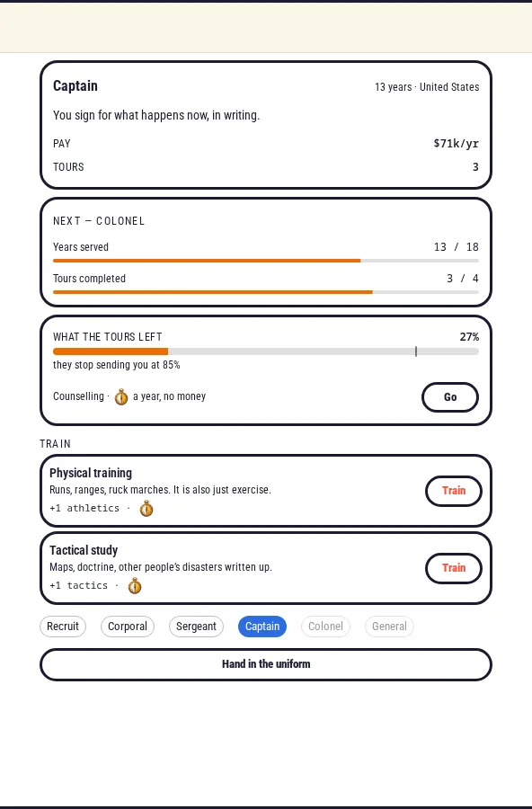Select the Corporal rank tab
Viewport: 532px width, 809px height.
click(128, 627)
